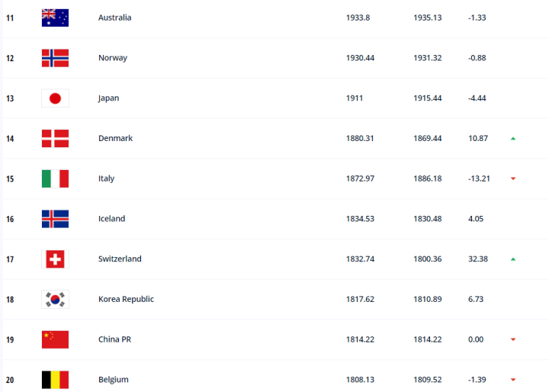Click the Belgium flag icon

55,379
